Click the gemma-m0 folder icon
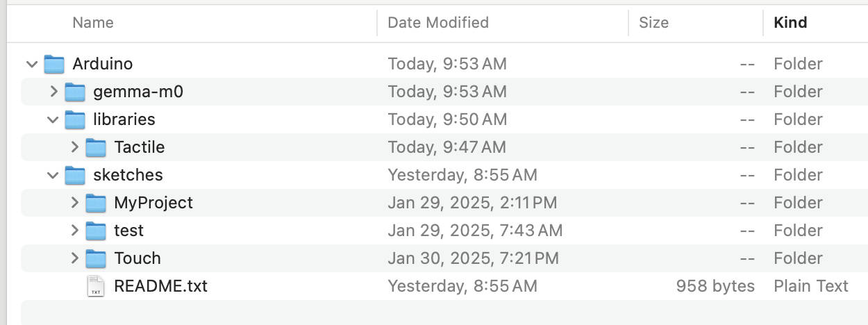 75,92
